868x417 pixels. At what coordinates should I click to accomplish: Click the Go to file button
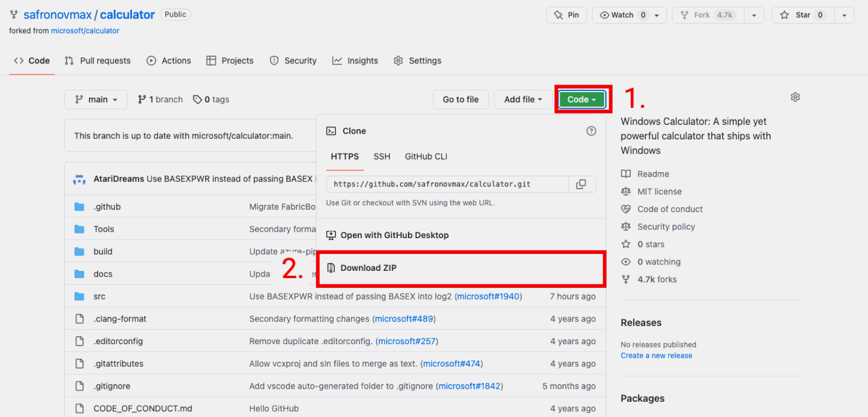[460, 99]
